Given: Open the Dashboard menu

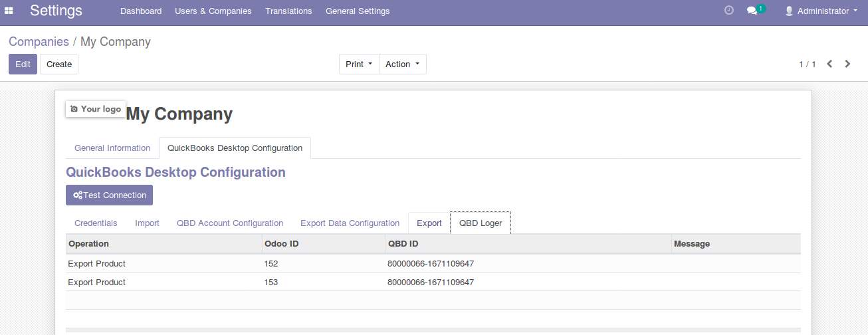Looking at the screenshot, I should (x=141, y=11).
